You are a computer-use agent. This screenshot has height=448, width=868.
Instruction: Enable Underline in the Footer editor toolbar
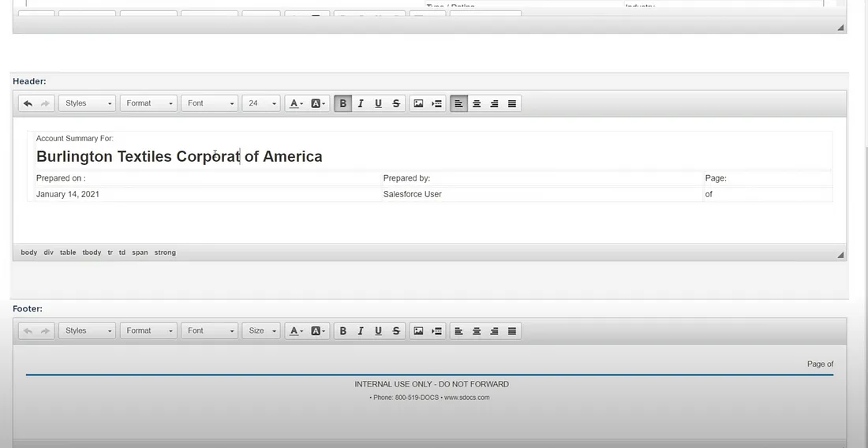pyautogui.click(x=378, y=331)
